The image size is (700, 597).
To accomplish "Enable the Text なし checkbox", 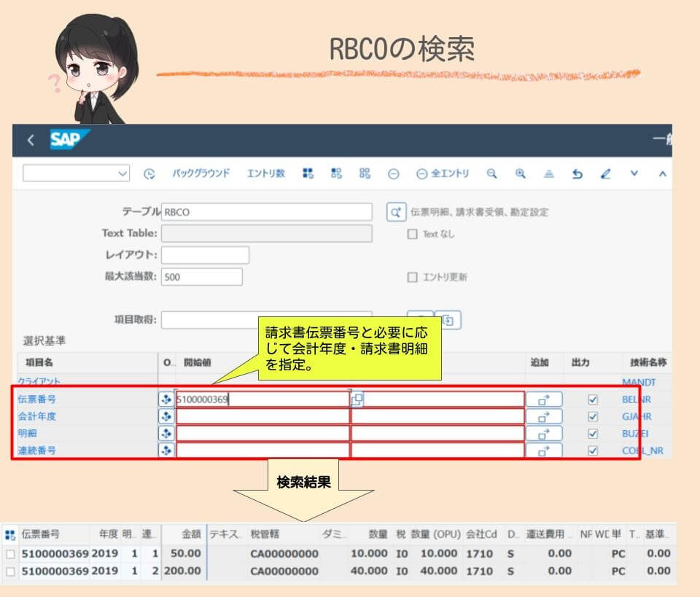I will 413,233.
